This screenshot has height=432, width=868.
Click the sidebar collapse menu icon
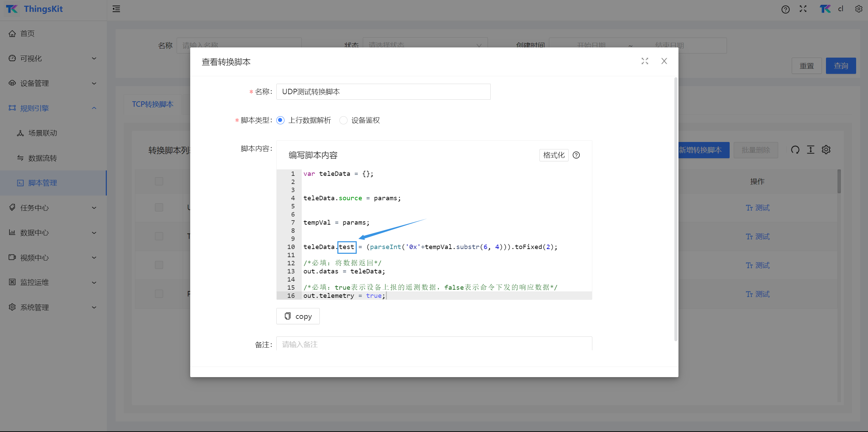click(x=116, y=9)
